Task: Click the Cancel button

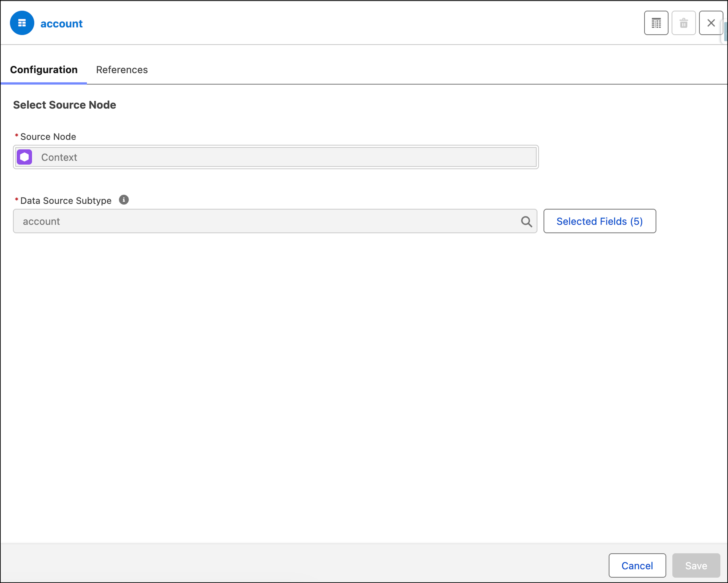Action: [637, 565]
